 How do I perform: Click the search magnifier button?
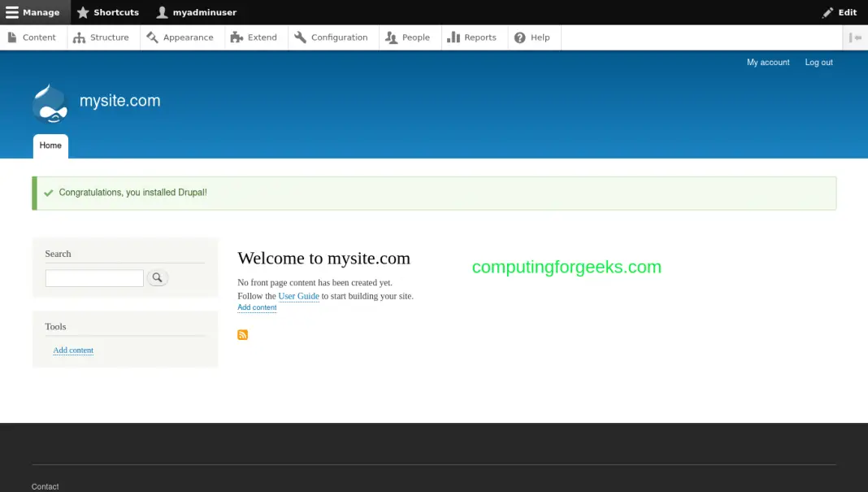coord(157,277)
